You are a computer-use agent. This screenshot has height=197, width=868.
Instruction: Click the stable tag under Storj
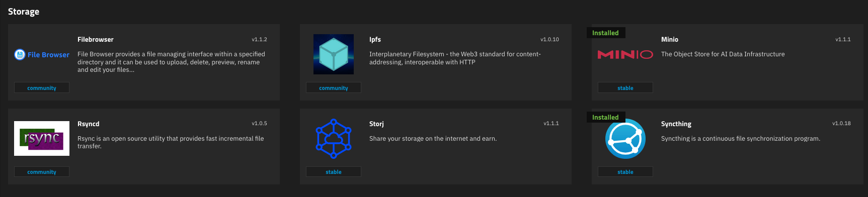coord(334,172)
